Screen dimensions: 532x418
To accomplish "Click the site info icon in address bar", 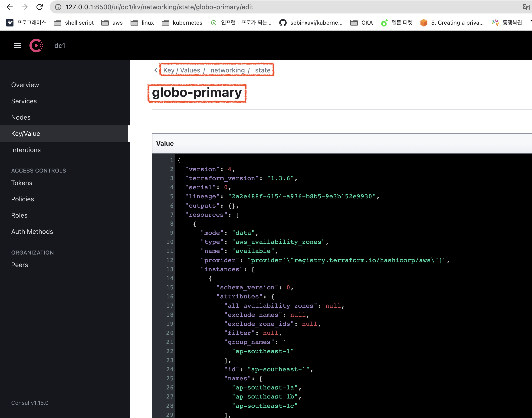I will coord(58,7).
